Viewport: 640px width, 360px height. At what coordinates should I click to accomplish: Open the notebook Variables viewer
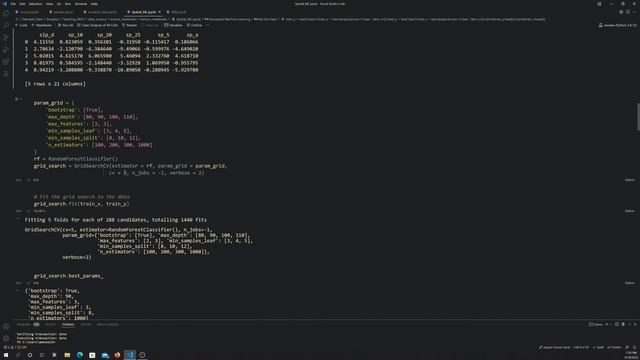coord(173,25)
